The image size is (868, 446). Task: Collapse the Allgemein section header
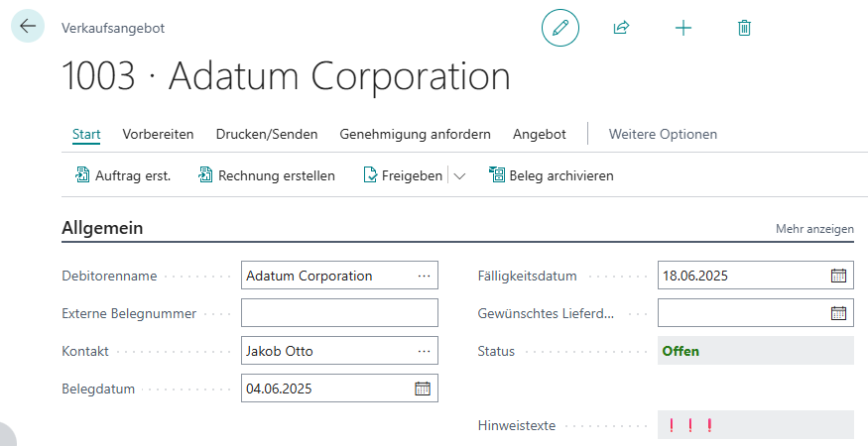pos(102,228)
